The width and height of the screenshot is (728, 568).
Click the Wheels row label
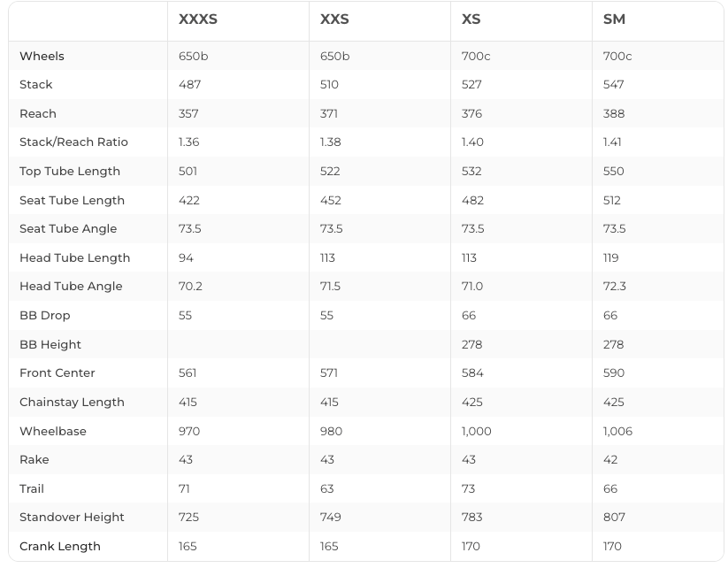[42, 56]
